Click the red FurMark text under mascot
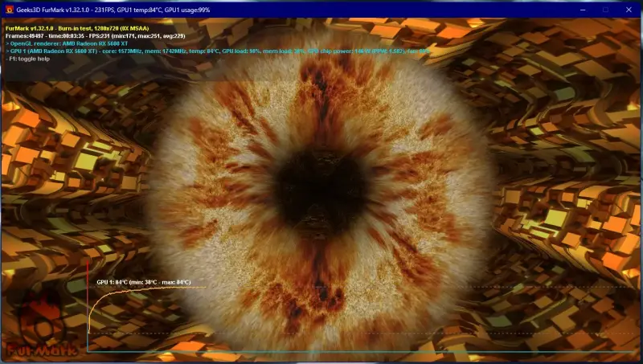Screen dimensions: 643x364 point(42,350)
